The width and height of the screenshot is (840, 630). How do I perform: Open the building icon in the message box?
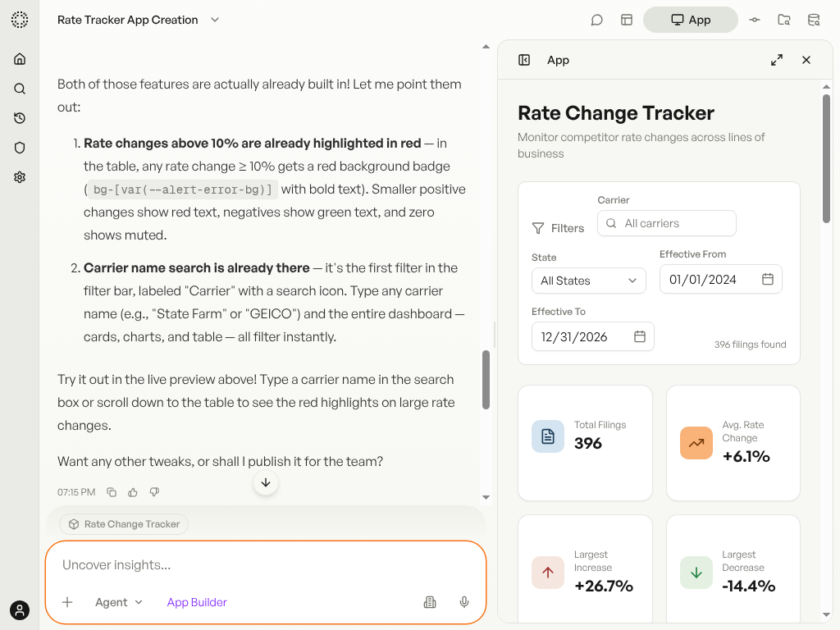(430, 602)
